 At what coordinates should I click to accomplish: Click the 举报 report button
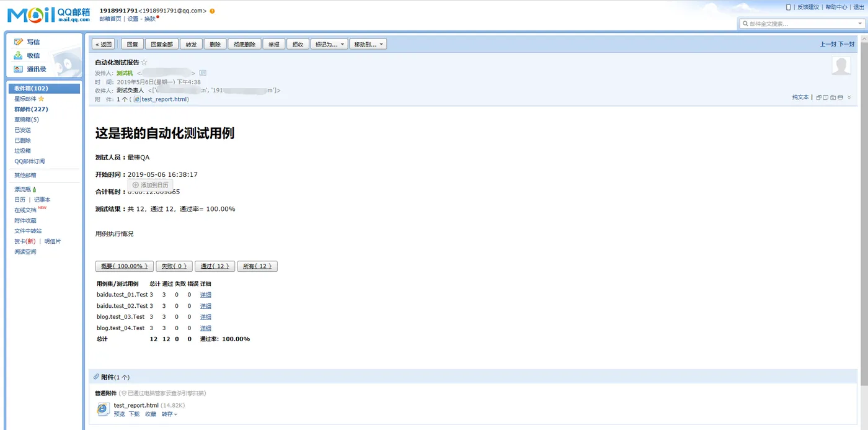click(274, 44)
